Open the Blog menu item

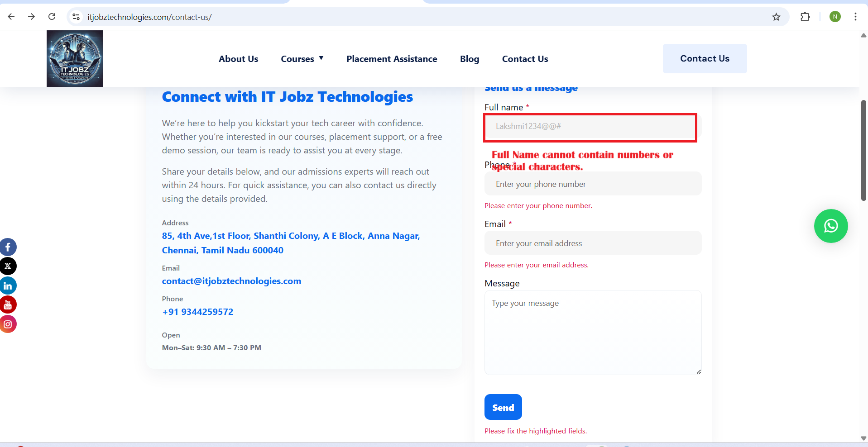pyautogui.click(x=469, y=59)
